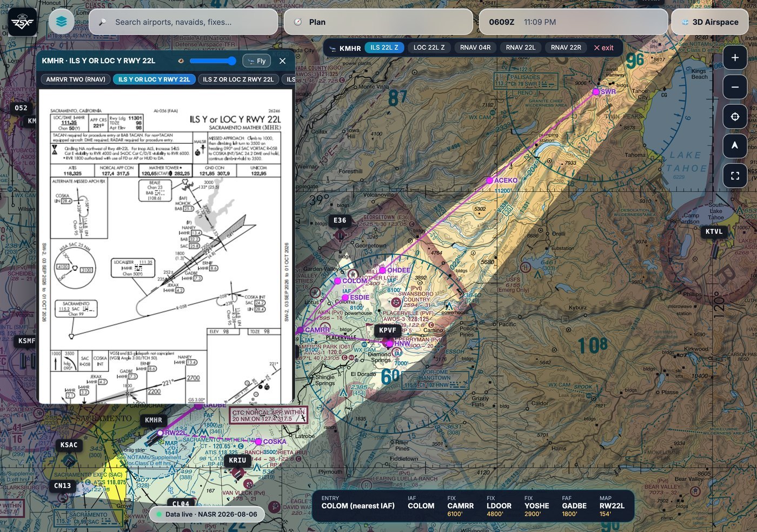Screen dimensions: 757x532
Task: Click the approach plate chart image
Action: pos(167,247)
